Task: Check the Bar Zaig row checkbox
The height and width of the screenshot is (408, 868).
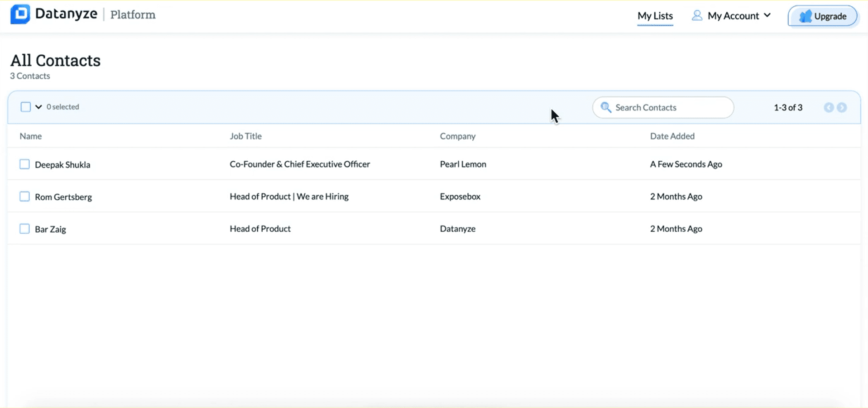Action: click(x=24, y=229)
